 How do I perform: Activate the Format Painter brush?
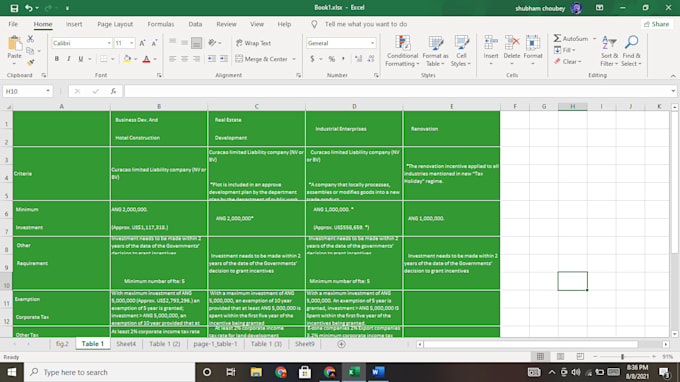(x=30, y=62)
